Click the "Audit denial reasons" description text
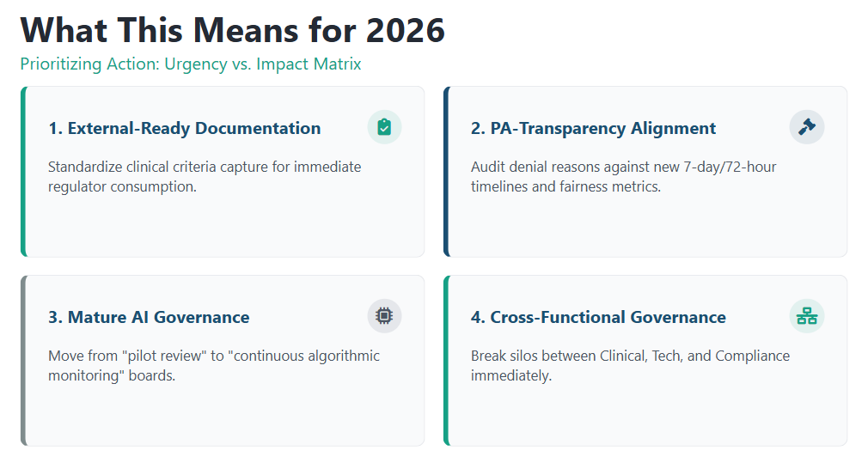 point(623,175)
